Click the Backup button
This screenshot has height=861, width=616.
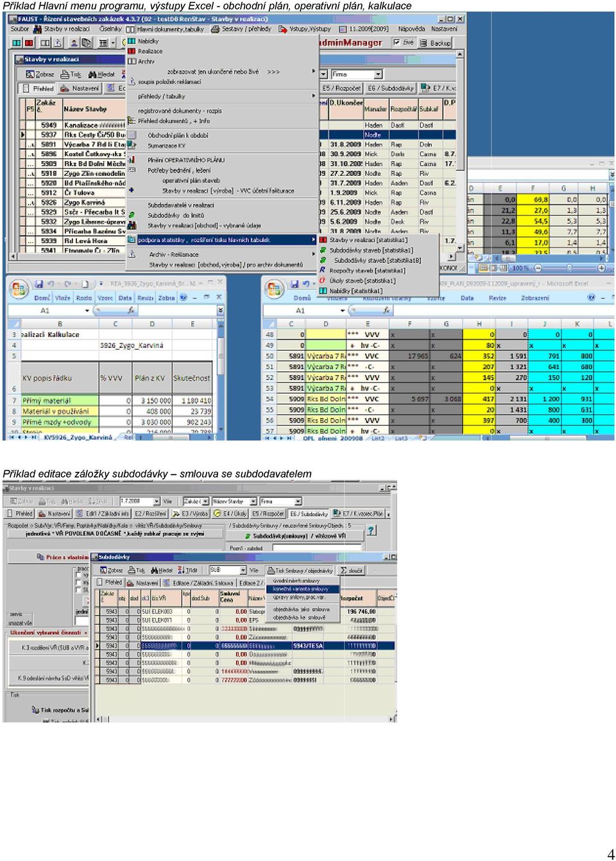(x=436, y=43)
